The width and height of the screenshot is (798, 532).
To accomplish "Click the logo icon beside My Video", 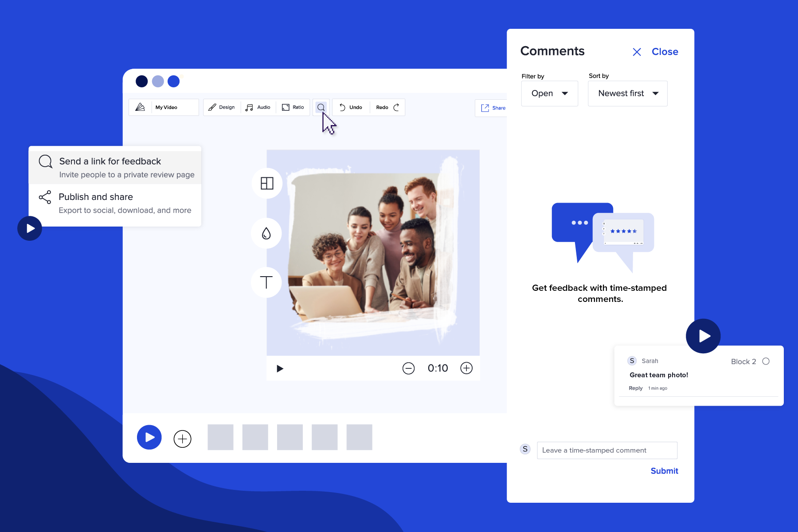I will coord(140,107).
